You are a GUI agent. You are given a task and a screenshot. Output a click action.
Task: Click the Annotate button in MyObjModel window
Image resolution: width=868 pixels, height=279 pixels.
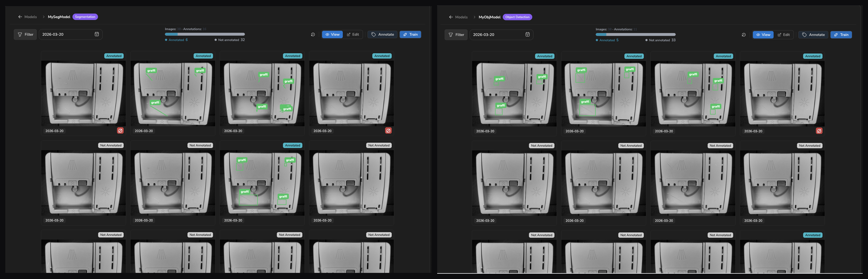pos(813,35)
